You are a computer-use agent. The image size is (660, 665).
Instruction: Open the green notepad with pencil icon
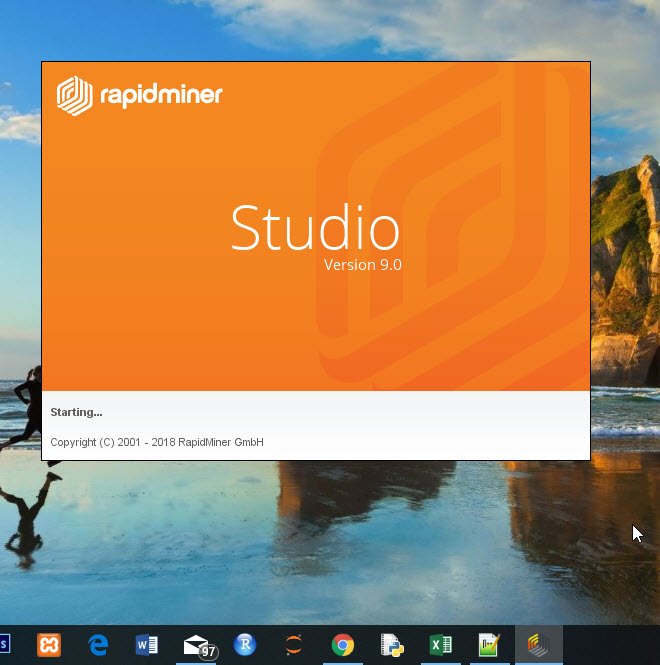(489, 645)
